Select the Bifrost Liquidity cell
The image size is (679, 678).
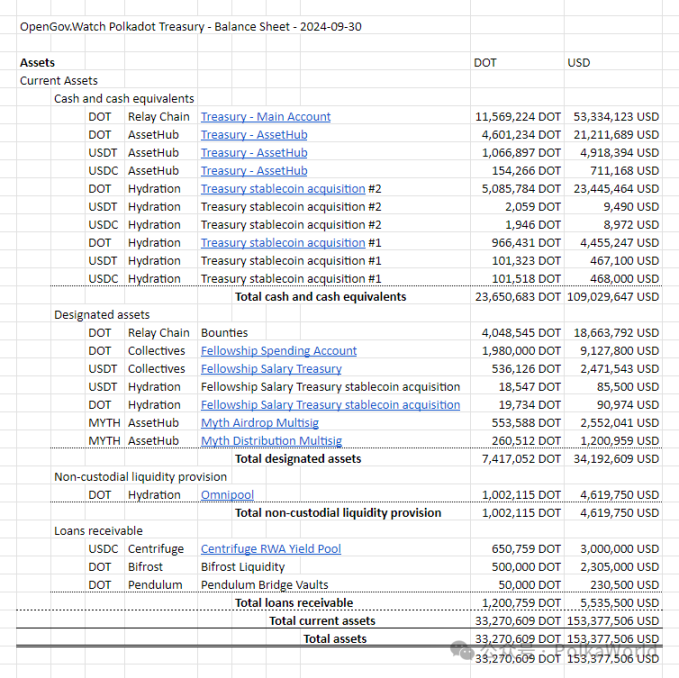[242, 567]
